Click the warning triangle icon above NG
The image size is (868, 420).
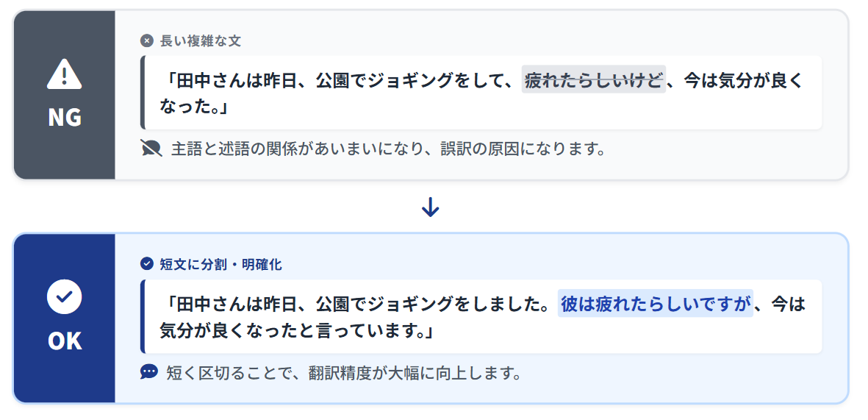tap(64, 74)
